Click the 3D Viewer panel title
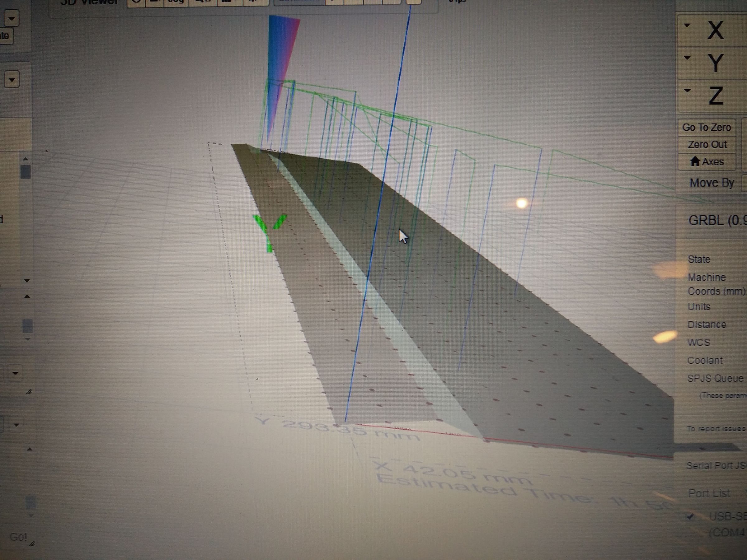 pyautogui.click(x=87, y=2)
